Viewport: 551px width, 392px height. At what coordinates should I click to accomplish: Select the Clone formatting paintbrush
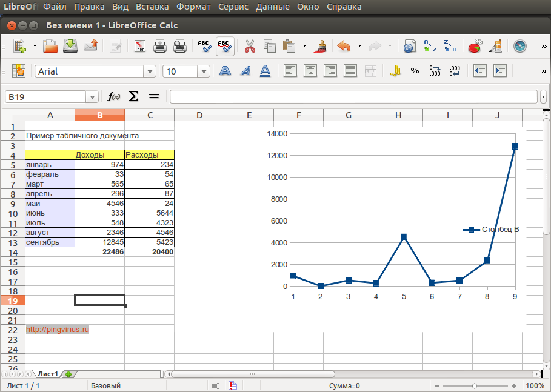(x=321, y=46)
